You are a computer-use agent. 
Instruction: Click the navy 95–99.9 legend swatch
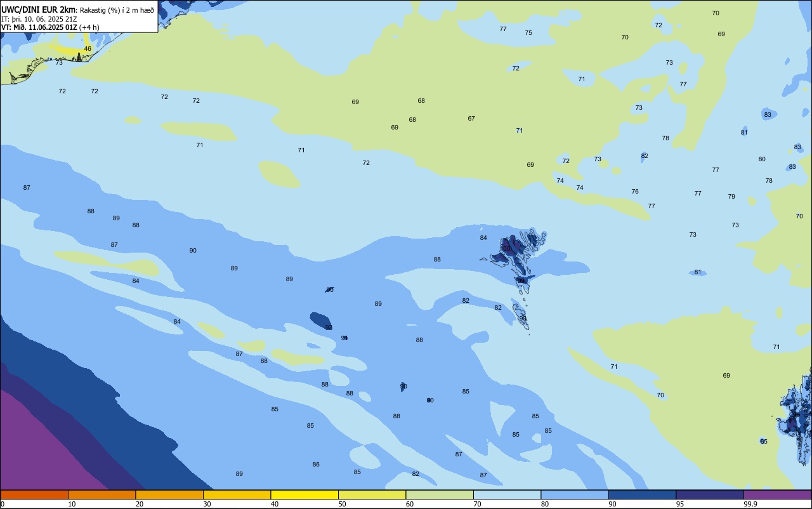coord(710,494)
